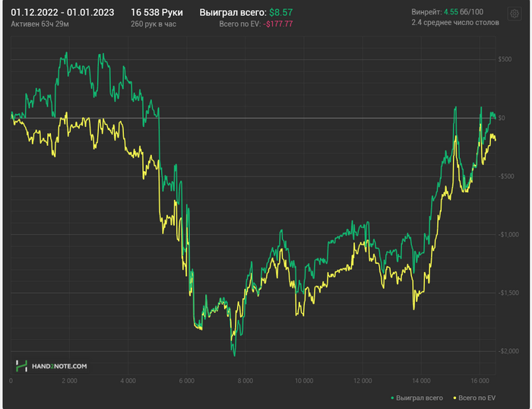Click the 8 000 x-axis tick label
The image size is (532, 409).
(x=245, y=381)
